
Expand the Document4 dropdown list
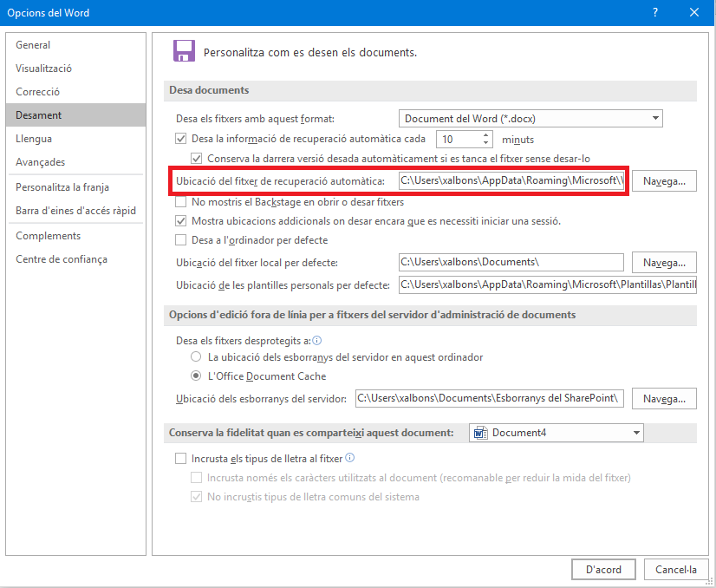coord(636,433)
